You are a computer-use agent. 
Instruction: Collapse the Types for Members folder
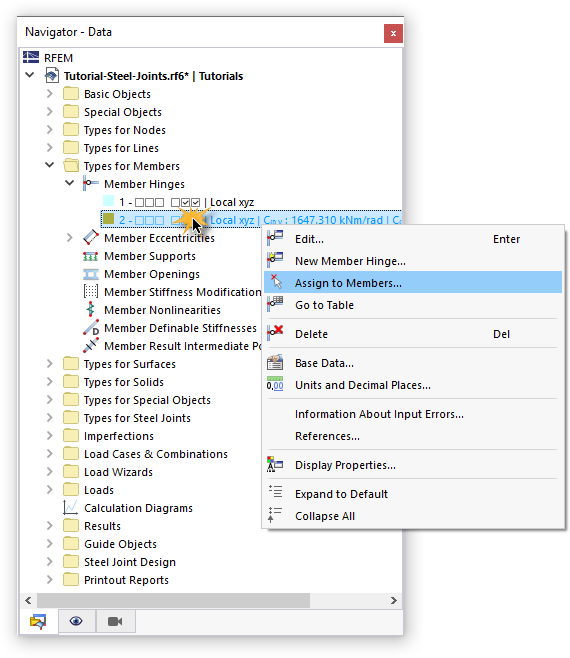coord(50,165)
